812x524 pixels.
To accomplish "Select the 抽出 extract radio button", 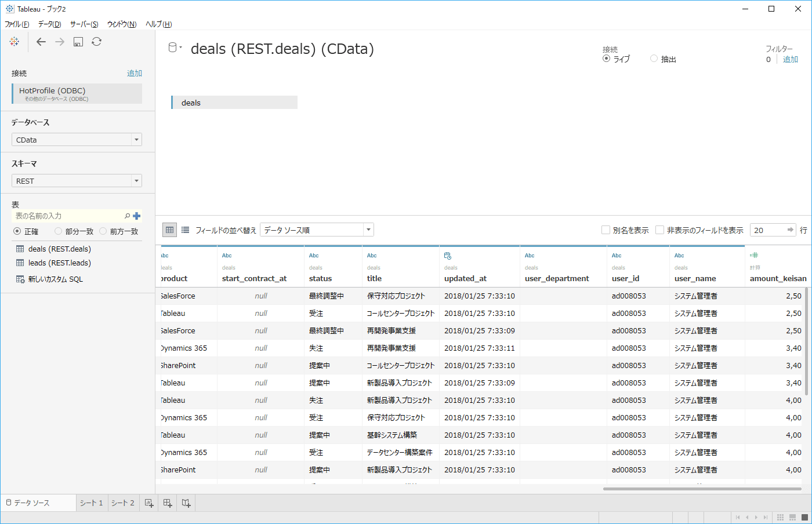I will pyautogui.click(x=654, y=59).
